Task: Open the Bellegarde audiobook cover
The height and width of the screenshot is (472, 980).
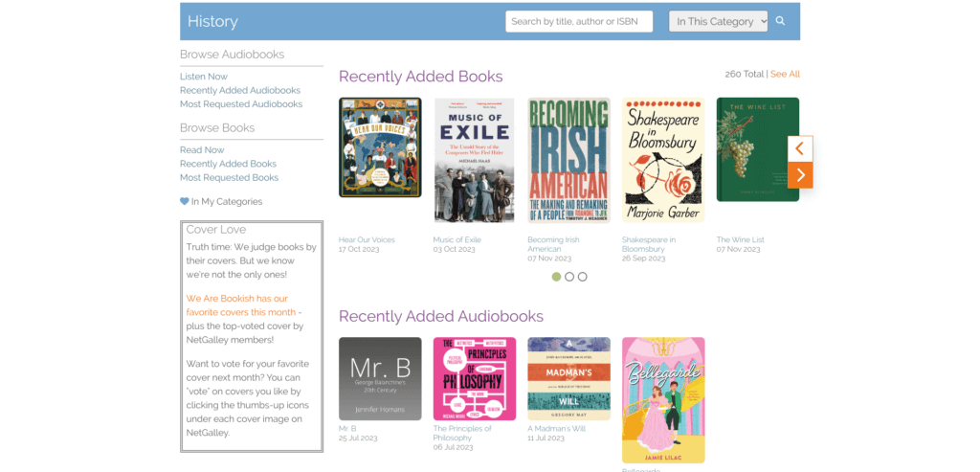Action: pyautogui.click(x=663, y=400)
